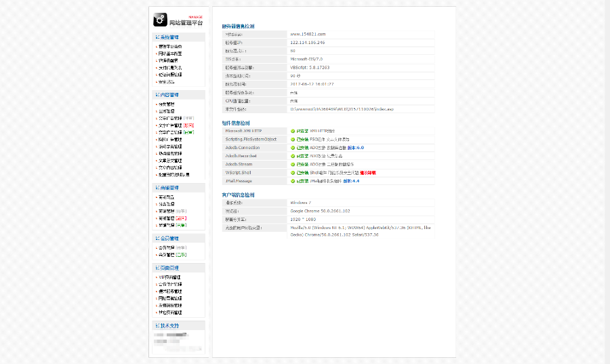Click server time 2017-06-12 value
The height and width of the screenshot is (364, 610).
pyautogui.click(x=312, y=84)
